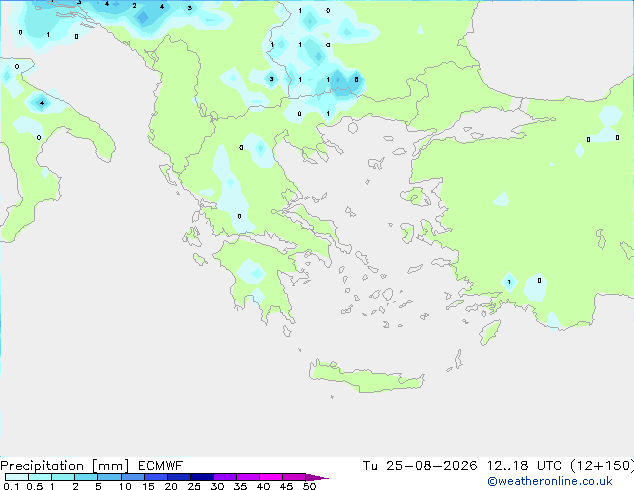634x490 pixels.
Task: Click the legend value '35'
Action: 240,486
